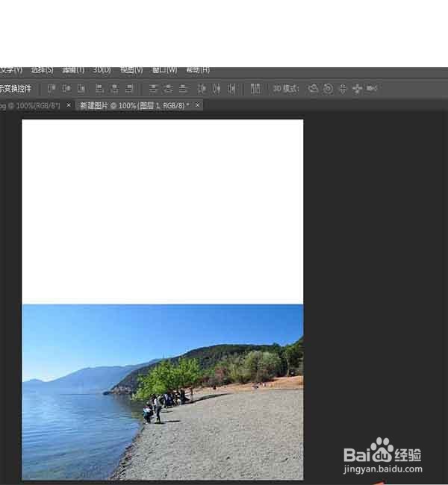Open the 帮助(H) menu
Screen dimensions: 448x485
coord(198,70)
